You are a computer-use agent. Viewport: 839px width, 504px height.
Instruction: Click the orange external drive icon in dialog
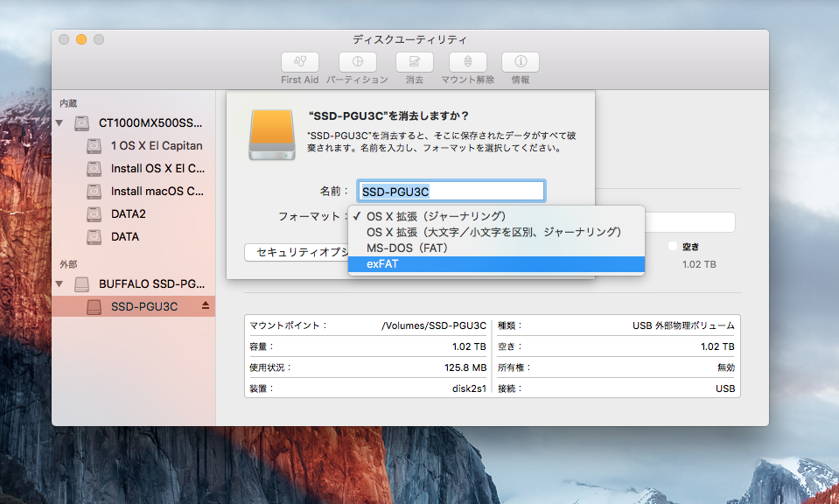(271, 133)
